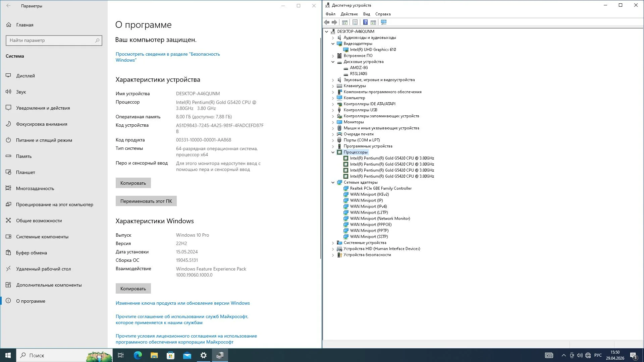Collapse the Процессоры node
Viewport: 644px width, 362px height.
[x=333, y=152]
